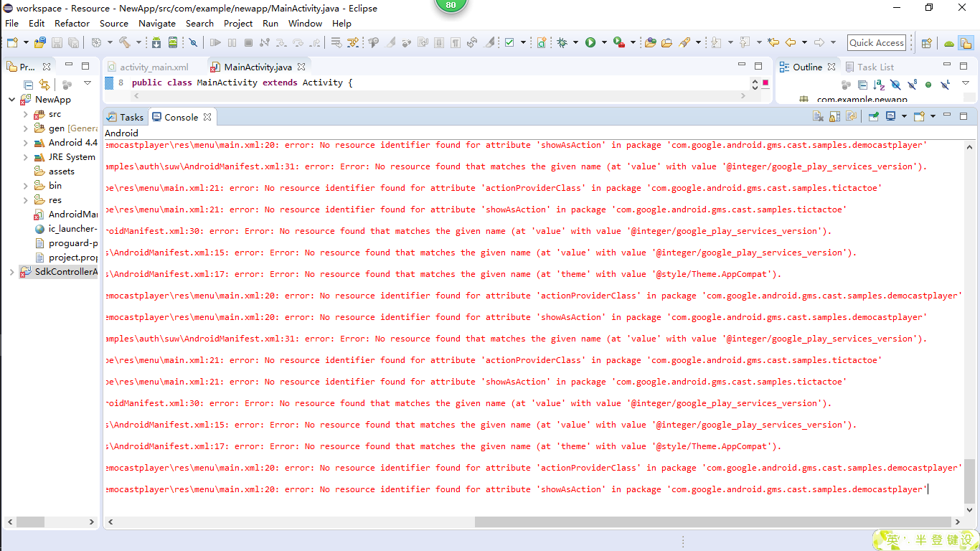This screenshot has height=551, width=980.
Task: Click the New file wizard icon
Action: [x=12, y=42]
